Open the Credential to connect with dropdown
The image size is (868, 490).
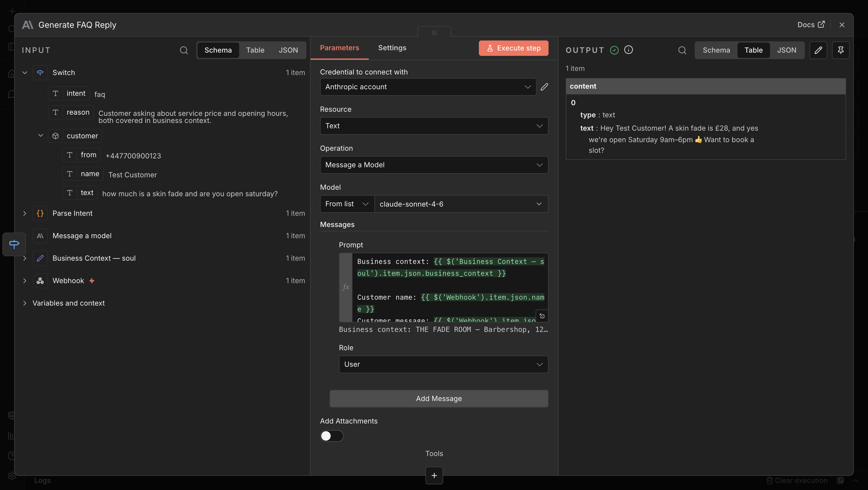pyautogui.click(x=428, y=87)
